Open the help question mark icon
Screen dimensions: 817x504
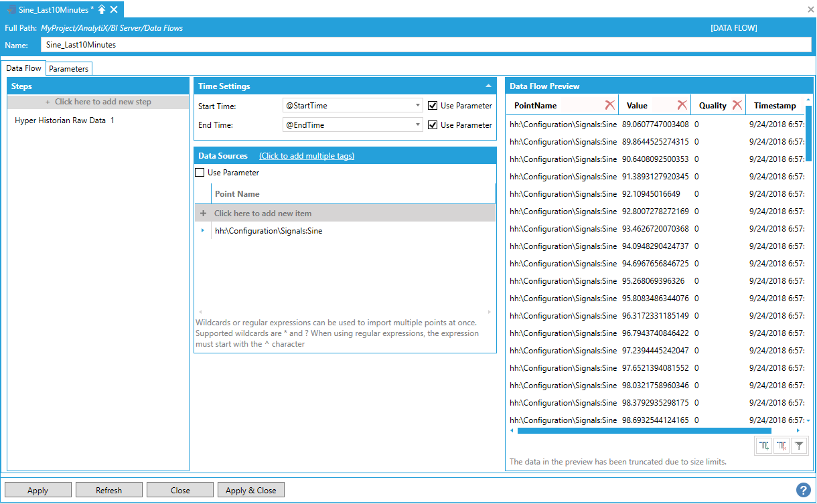tap(803, 490)
